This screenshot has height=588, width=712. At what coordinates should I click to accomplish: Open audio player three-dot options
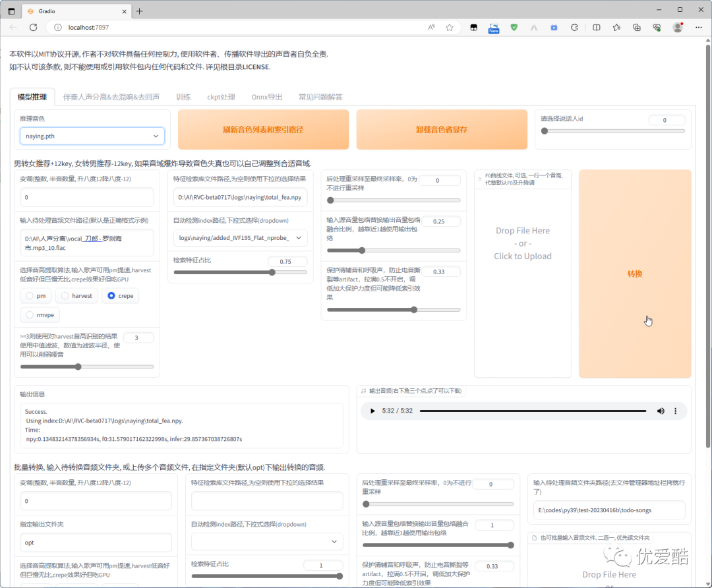[675, 411]
